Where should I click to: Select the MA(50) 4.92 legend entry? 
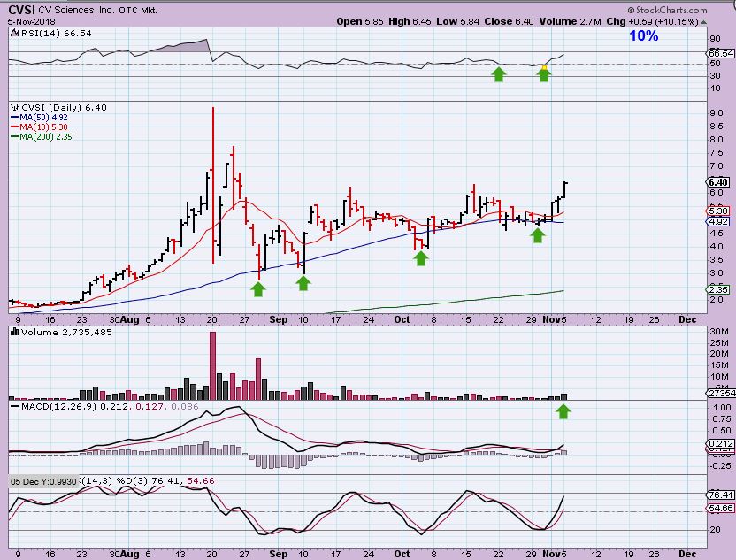[43, 118]
